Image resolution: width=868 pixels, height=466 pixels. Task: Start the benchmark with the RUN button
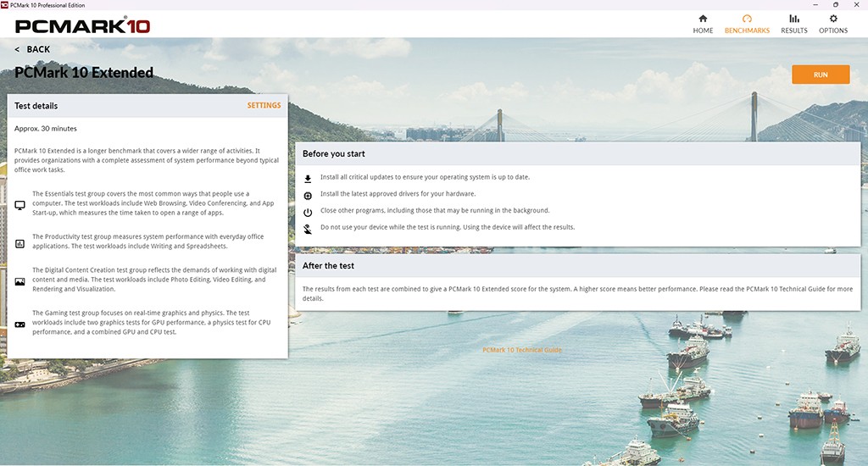[821, 75]
